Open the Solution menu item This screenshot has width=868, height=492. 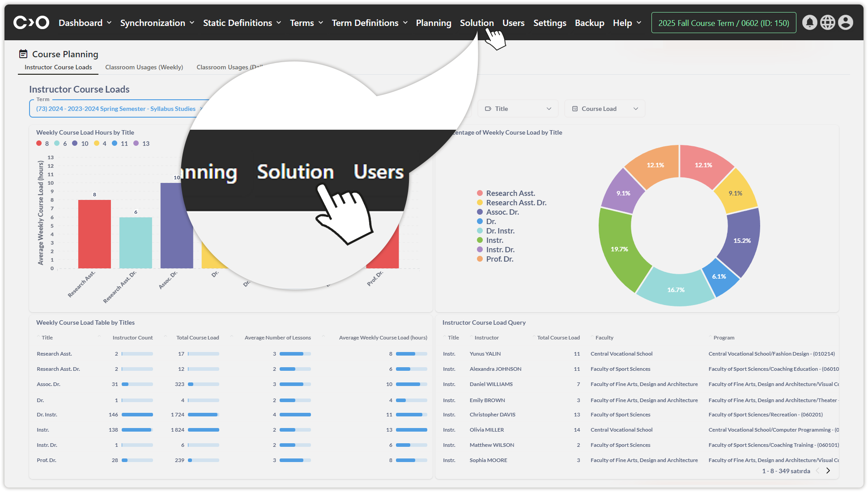pos(477,23)
